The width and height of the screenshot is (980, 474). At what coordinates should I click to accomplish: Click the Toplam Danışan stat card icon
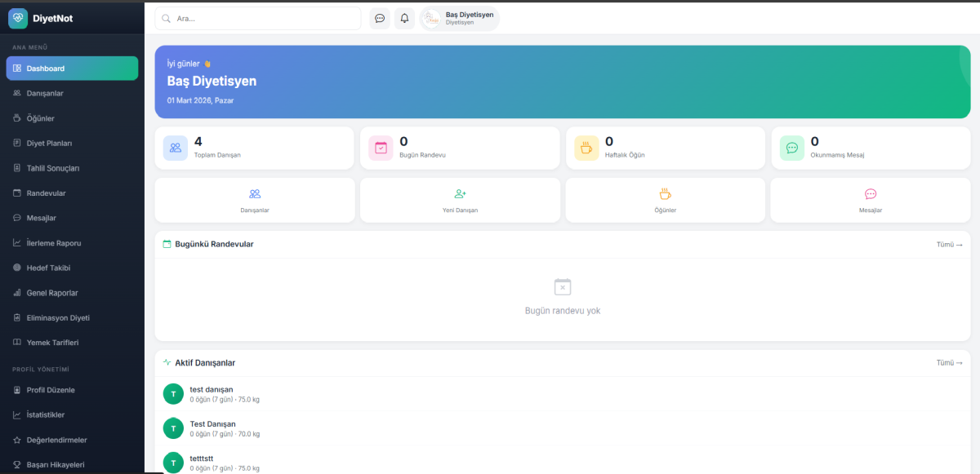pyautogui.click(x=176, y=148)
